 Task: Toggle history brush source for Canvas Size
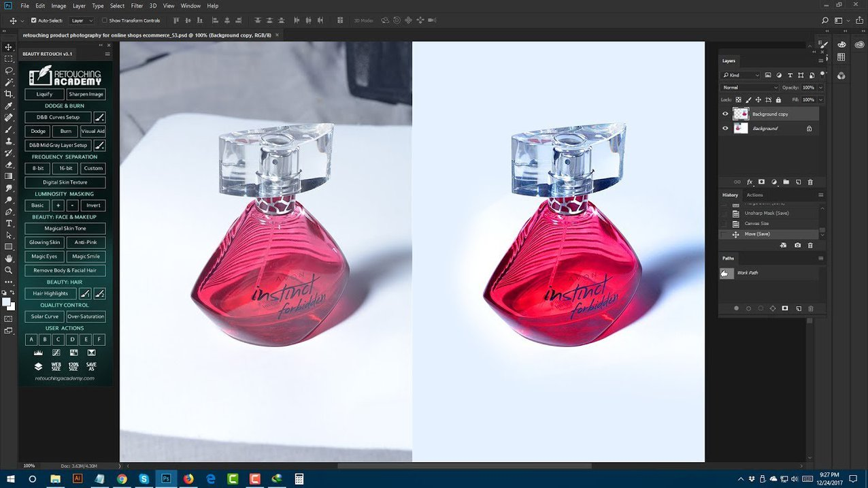pyautogui.click(x=724, y=223)
